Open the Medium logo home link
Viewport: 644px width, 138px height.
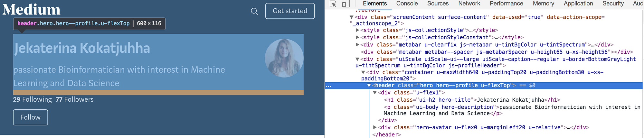tap(32, 10)
